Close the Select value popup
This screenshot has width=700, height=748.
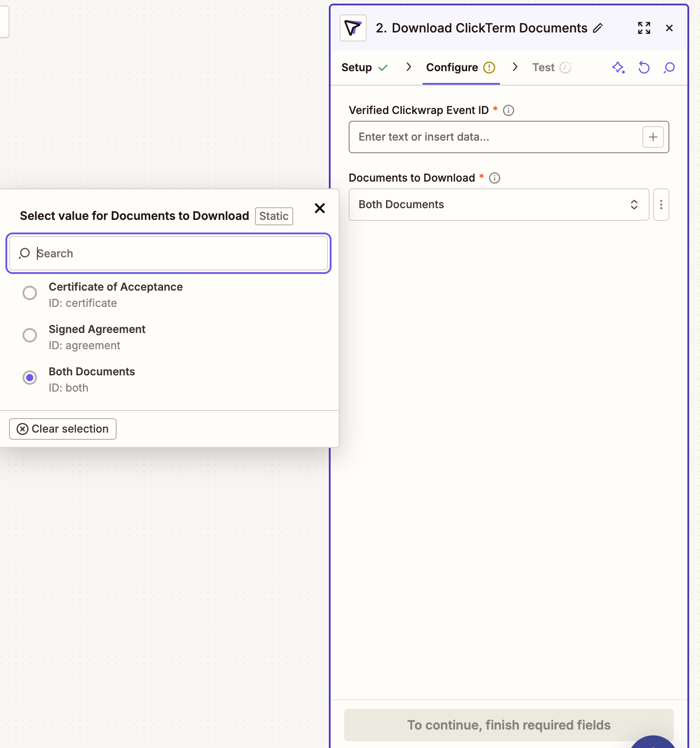click(x=320, y=208)
